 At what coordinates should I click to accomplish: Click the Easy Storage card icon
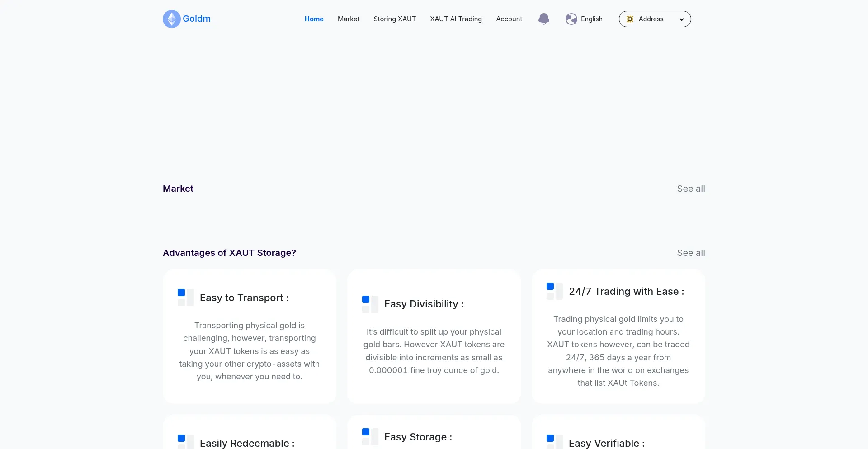pyautogui.click(x=370, y=437)
